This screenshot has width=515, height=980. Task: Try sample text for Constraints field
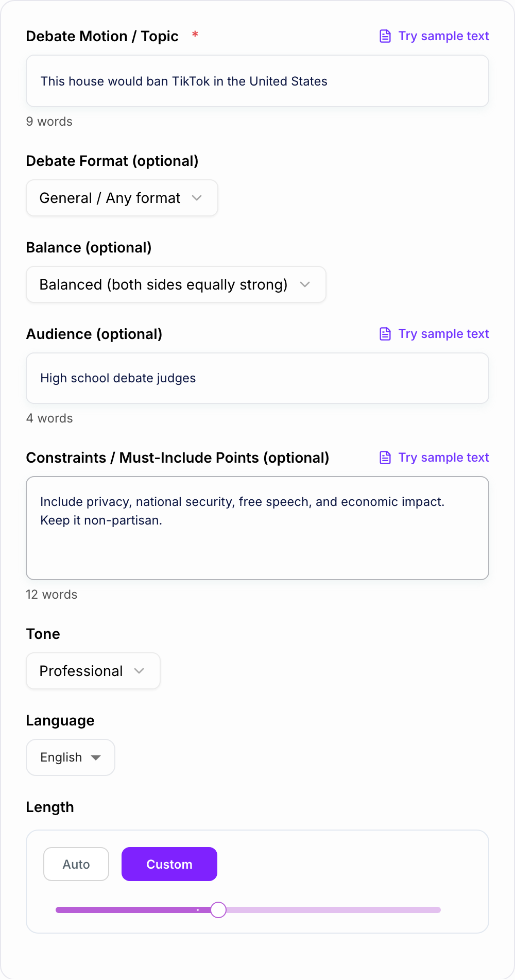[x=434, y=458]
